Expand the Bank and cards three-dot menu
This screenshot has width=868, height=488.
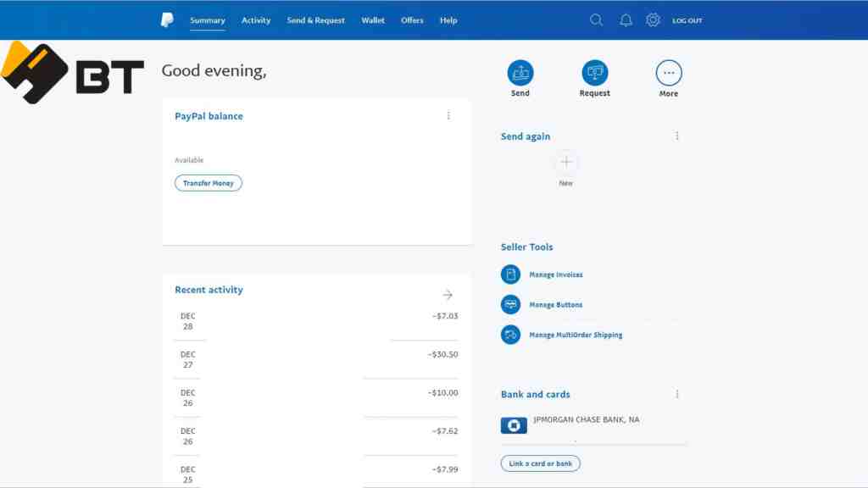tap(677, 394)
